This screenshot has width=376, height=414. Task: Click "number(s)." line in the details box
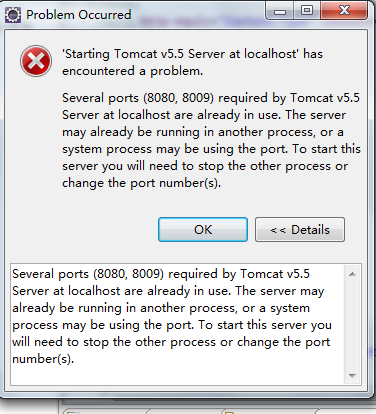point(43,359)
